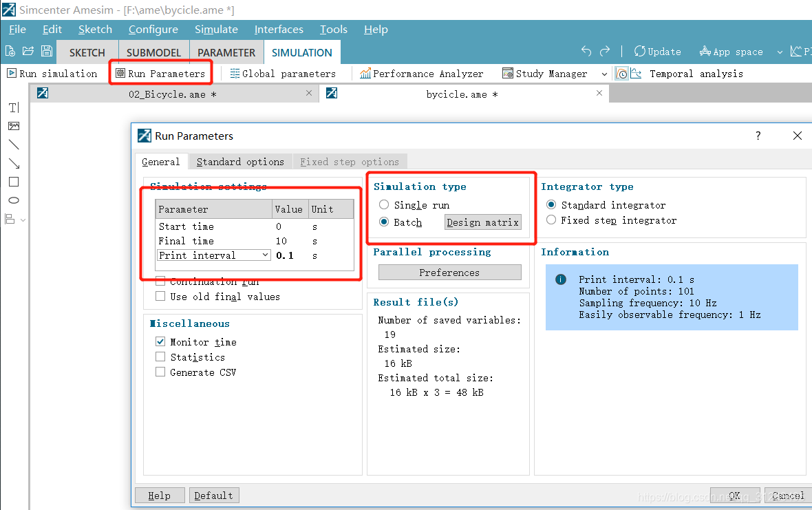
Task: Click Run simulation
Action: 52,74
